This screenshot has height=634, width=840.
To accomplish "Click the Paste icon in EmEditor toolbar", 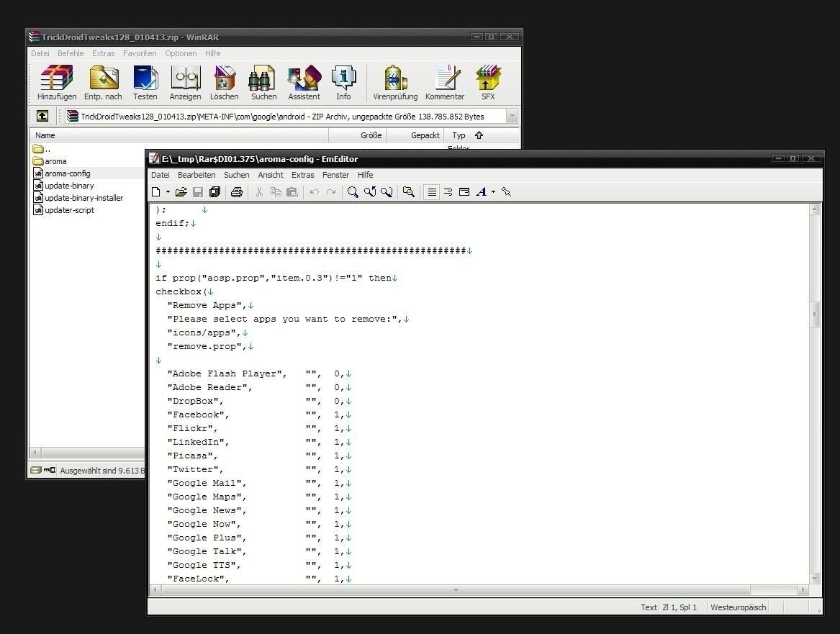I will [292, 192].
